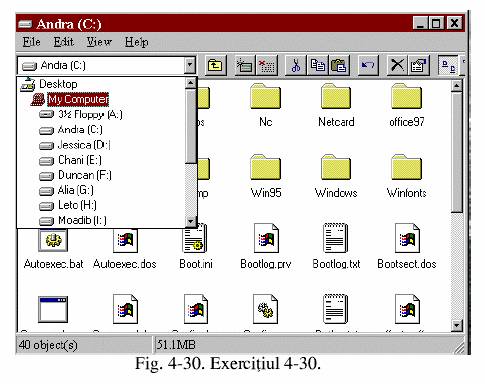Click the Undo arrow icon
The image size is (485, 384).
tap(368, 65)
